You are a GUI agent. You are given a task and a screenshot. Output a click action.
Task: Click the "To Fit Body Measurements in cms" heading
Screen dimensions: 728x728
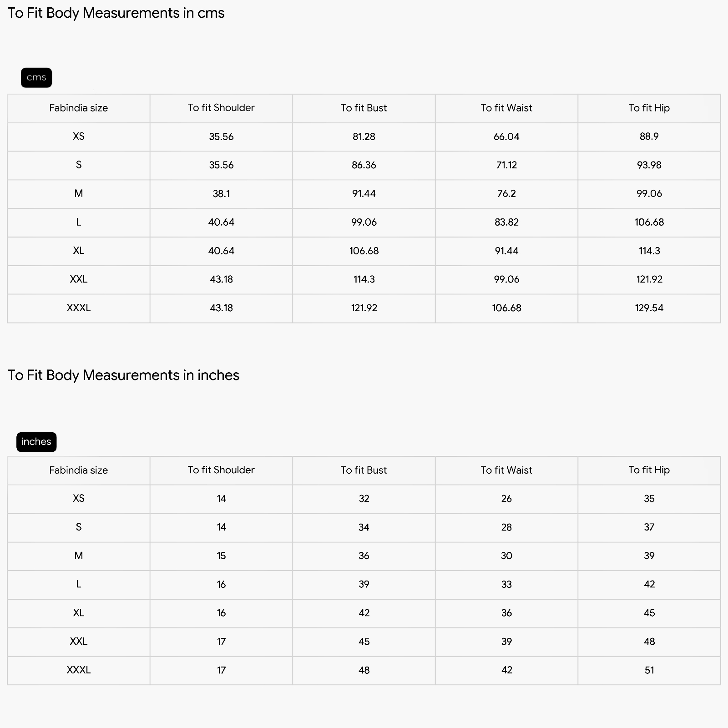(x=116, y=13)
